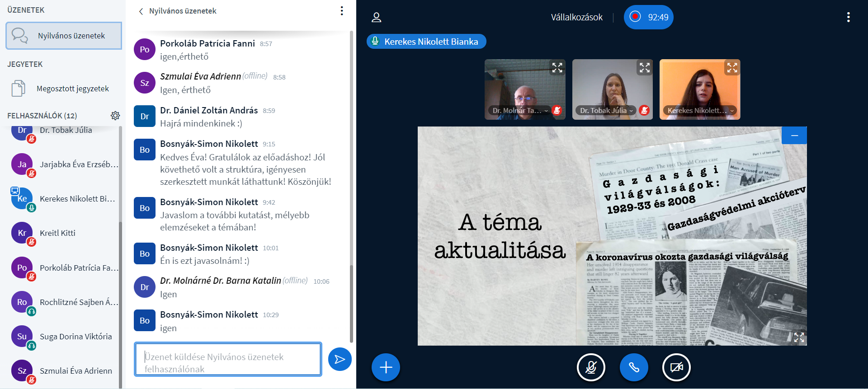Minimize the presentation with the minus button
868x389 pixels.
794,136
